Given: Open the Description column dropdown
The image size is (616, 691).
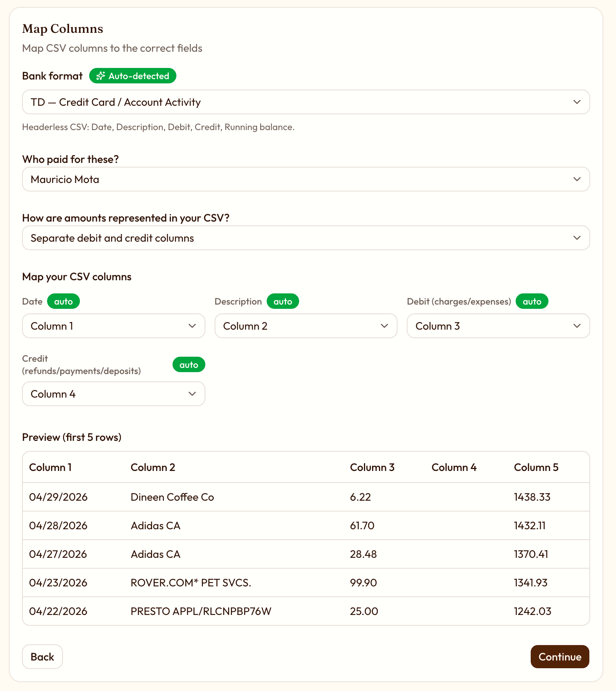Looking at the screenshot, I should click(306, 326).
